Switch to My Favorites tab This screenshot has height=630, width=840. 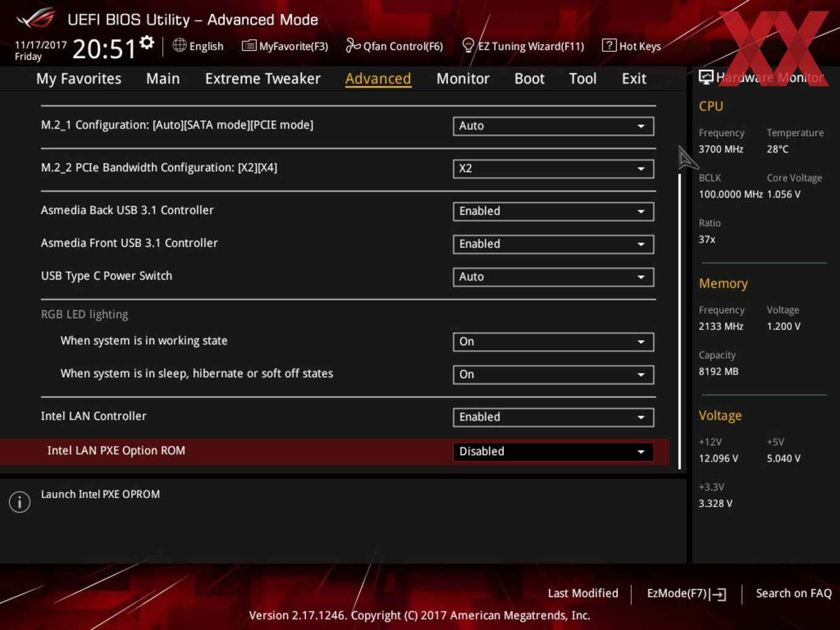78,78
